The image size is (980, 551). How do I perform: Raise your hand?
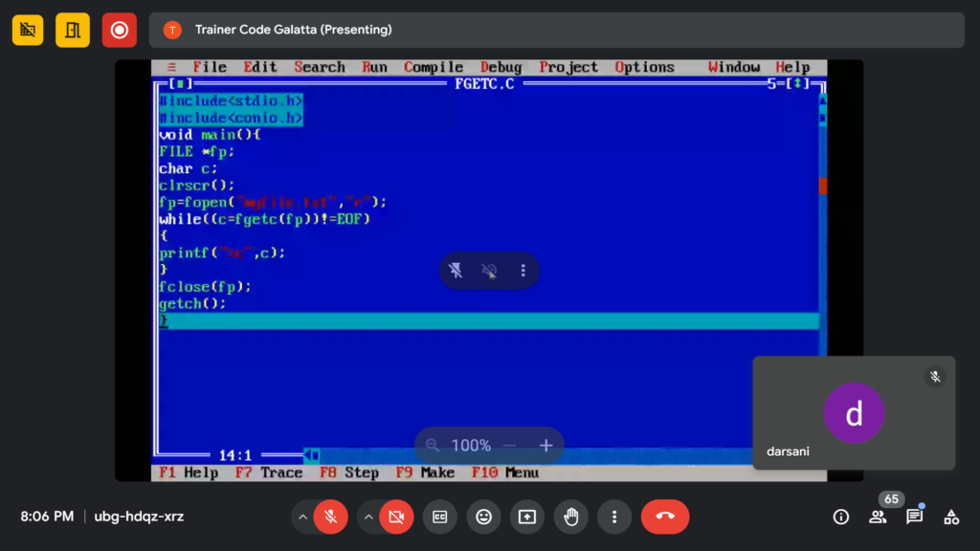point(571,517)
